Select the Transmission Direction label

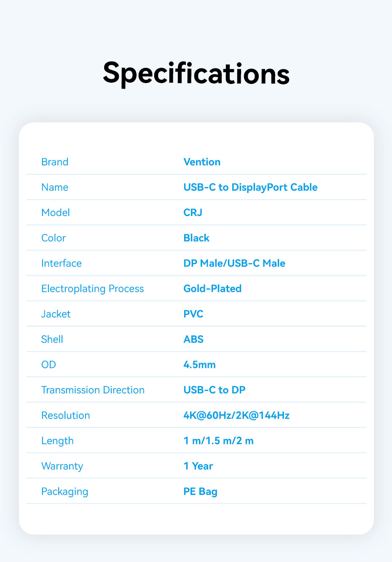93,390
